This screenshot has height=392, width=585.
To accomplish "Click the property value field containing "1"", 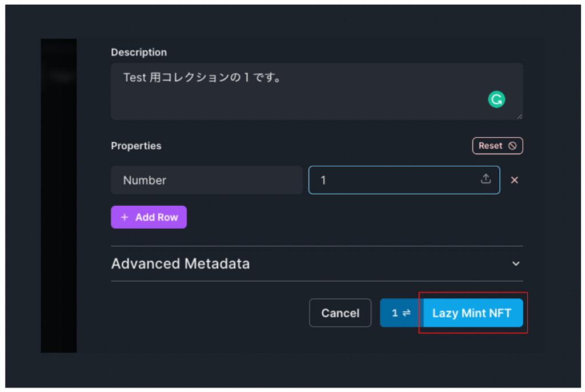I will tap(394, 180).
